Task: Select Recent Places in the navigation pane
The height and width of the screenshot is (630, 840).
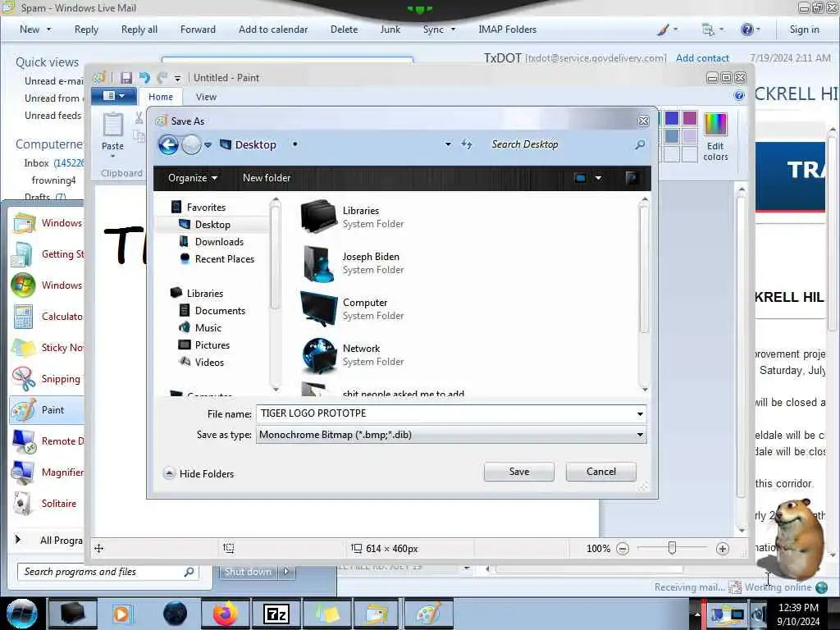Action: pos(225,258)
